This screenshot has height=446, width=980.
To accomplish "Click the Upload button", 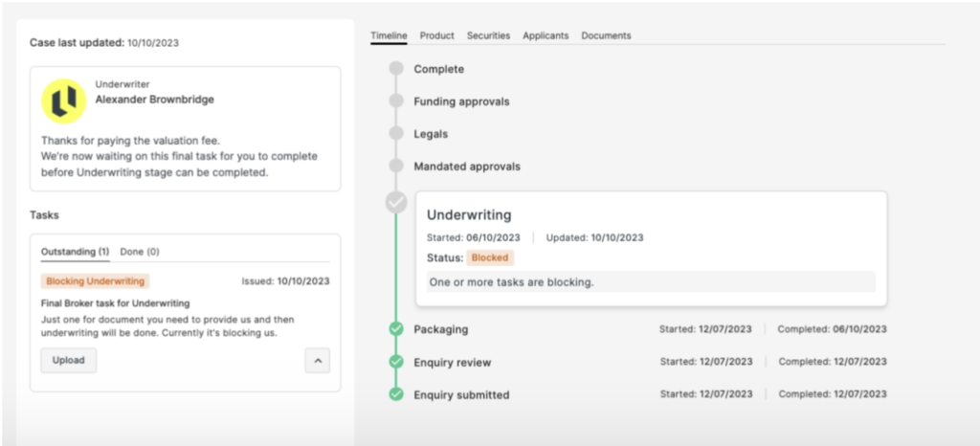I will [x=69, y=361].
